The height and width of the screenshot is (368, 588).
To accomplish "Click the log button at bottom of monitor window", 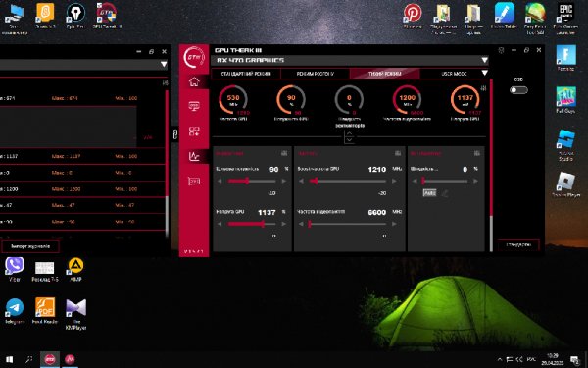I will (30, 246).
